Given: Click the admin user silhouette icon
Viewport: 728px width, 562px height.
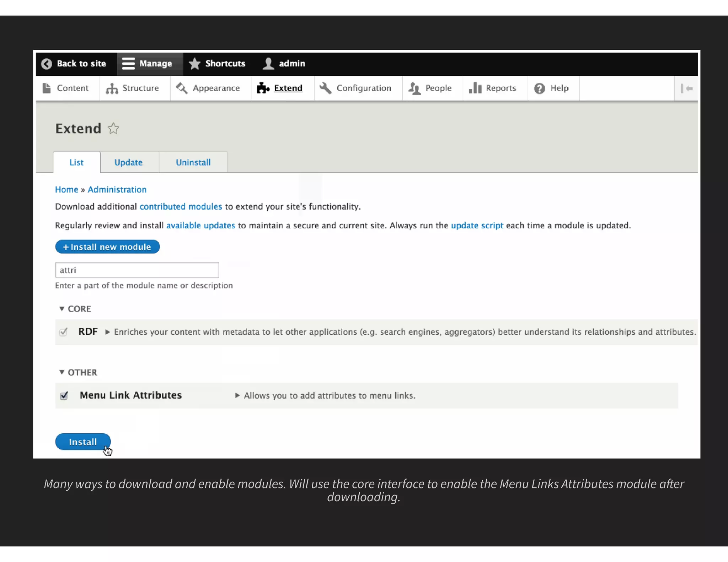Looking at the screenshot, I should [x=268, y=64].
